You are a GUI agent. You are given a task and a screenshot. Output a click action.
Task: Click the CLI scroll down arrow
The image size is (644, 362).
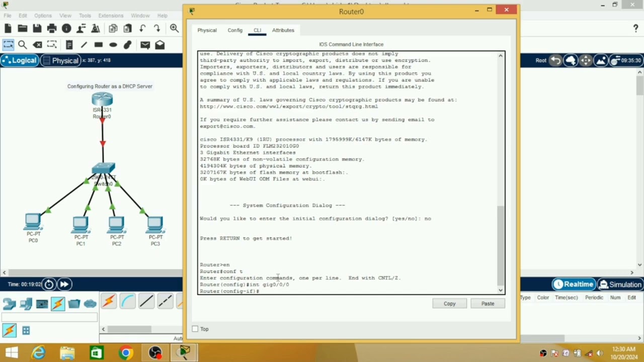(x=501, y=290)
